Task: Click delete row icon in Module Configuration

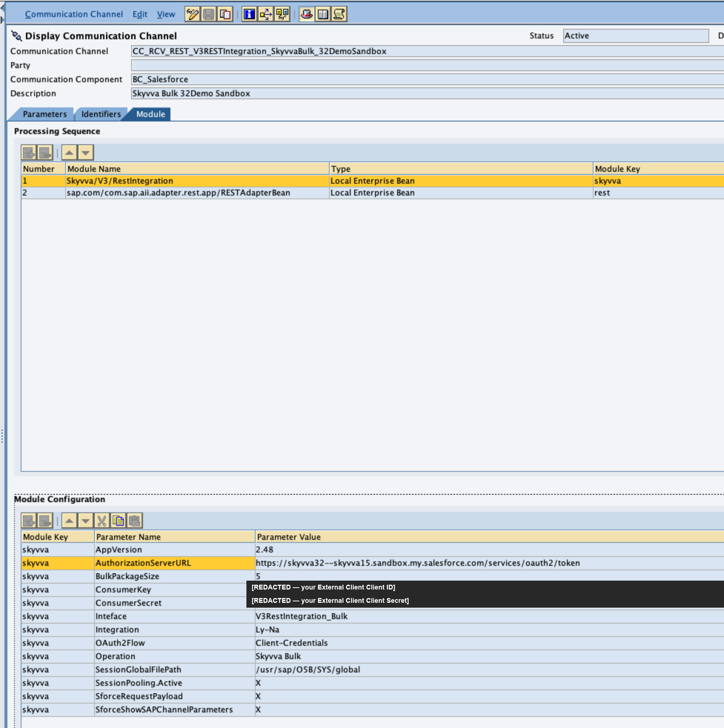Action: (x=45, y=521)
